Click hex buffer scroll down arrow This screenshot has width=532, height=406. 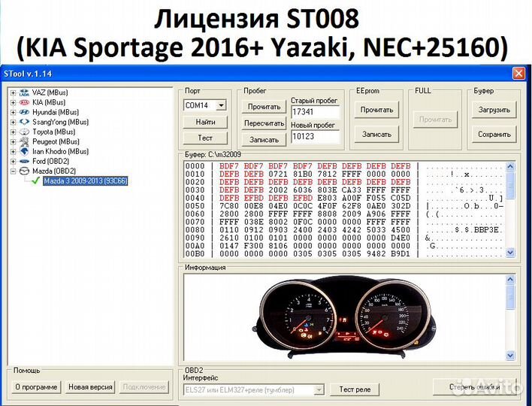coord(511,253)
